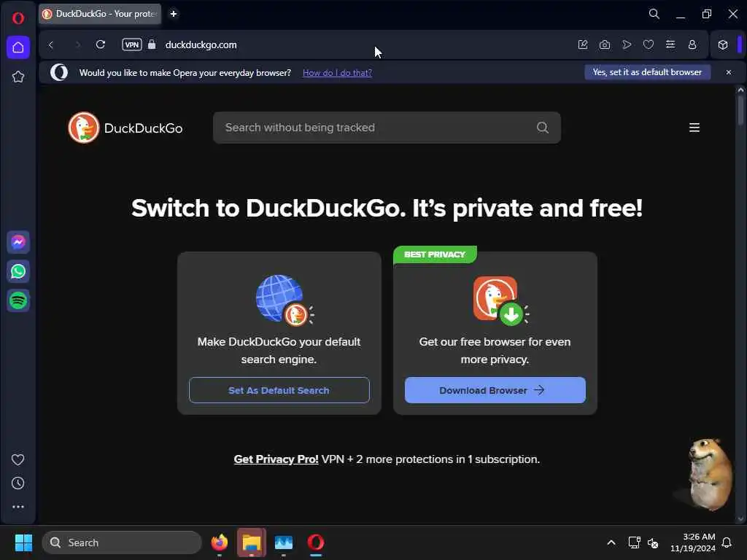Open the 'Get Privacy Pro!' link
The image size is (747, 560).
pyautogui.click(x=276, y=459)
